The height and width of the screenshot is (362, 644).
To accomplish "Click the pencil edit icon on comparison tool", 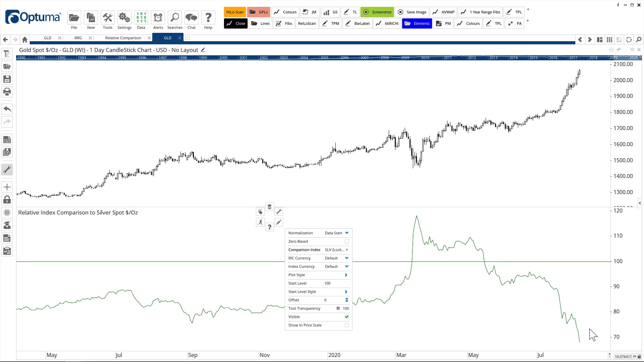I will (279, 222).
